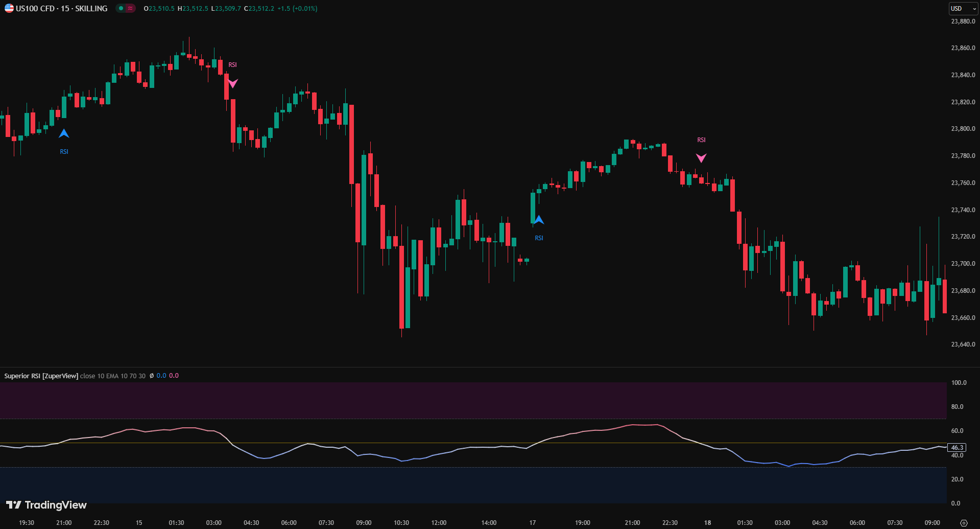Screen dimensions: 980x529
Task: Open chart settings hexagon gear icon
Action: [x=964, y=523]
